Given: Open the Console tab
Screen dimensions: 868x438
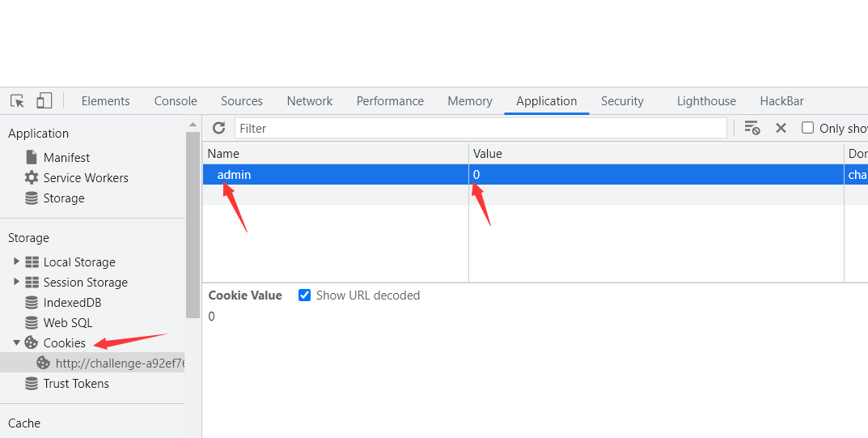Looking at the screenshot, I should (x=176, y=101).
